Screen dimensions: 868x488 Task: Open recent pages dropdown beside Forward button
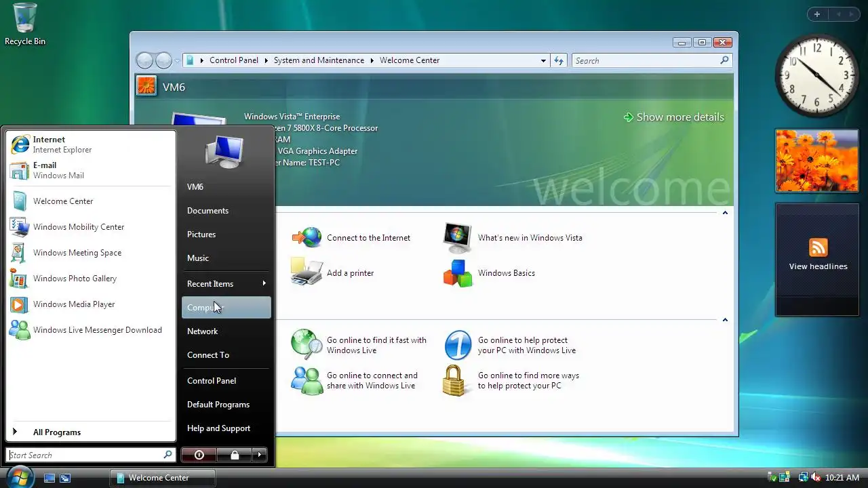point(177,60)
